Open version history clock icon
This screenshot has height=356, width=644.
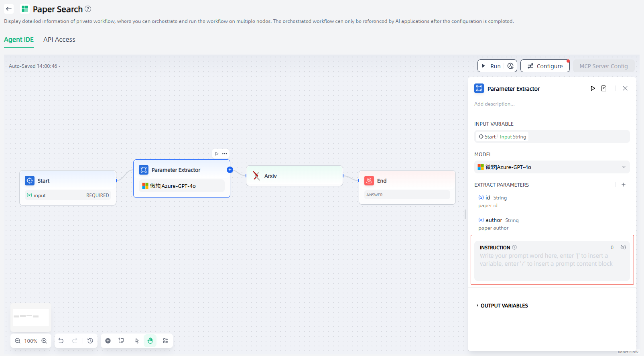[90, 341]
